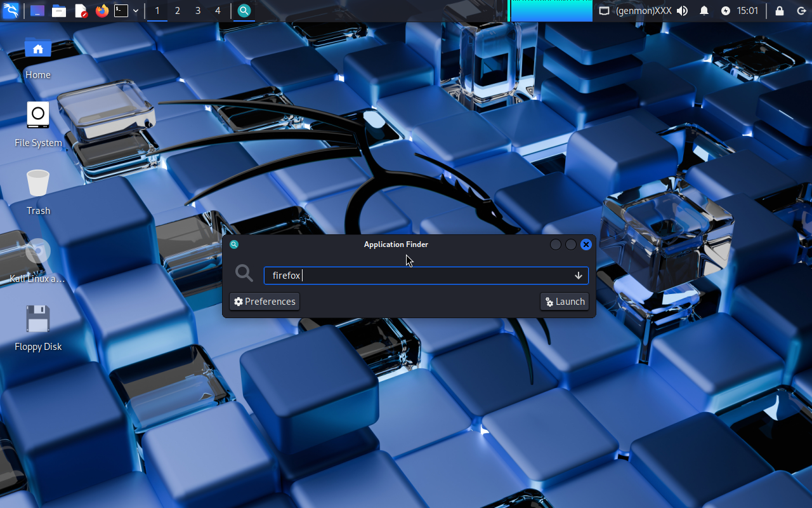The width and height of the screenshot is (812, 508).
Task: Launch the text editor panel icon
Action: click(x=81, y=11)
